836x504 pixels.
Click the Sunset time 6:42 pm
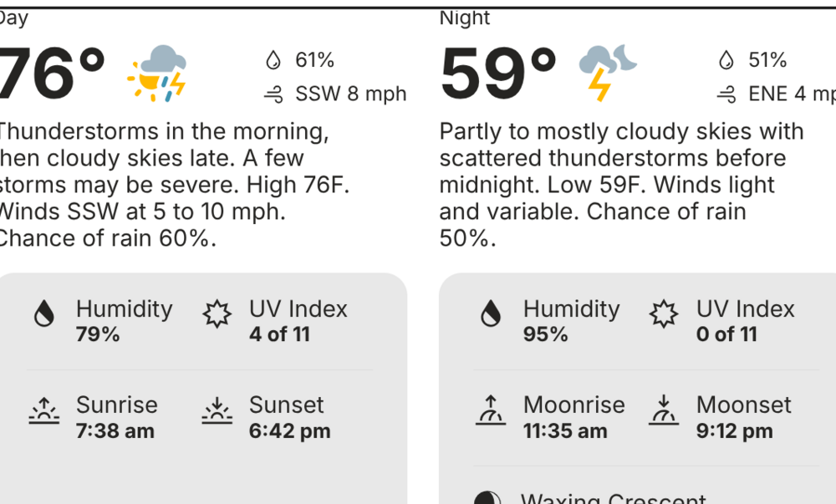click(289, 431)
